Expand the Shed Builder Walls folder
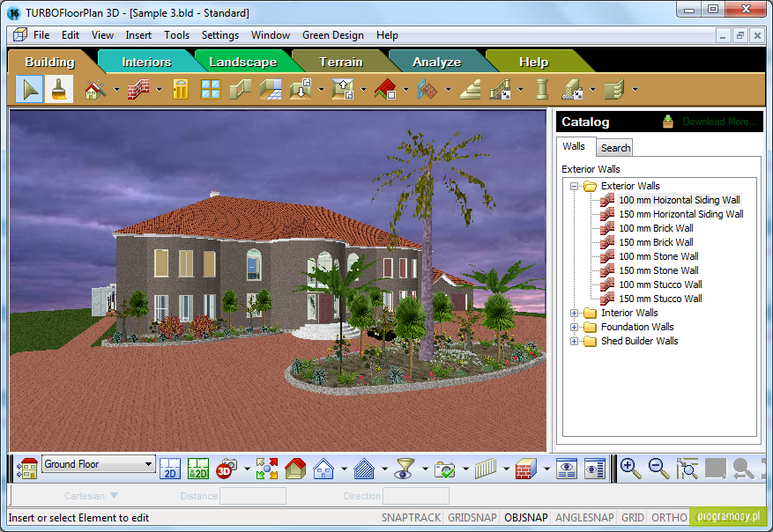Image resolution: width=773 pixels, height=532 pixels. click(574, 342)
